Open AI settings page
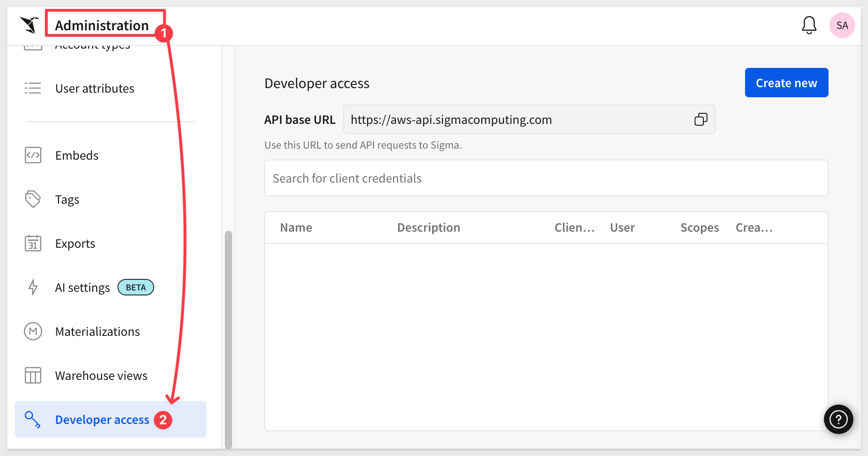The image size is (868, 456). (x=83, y=288)
